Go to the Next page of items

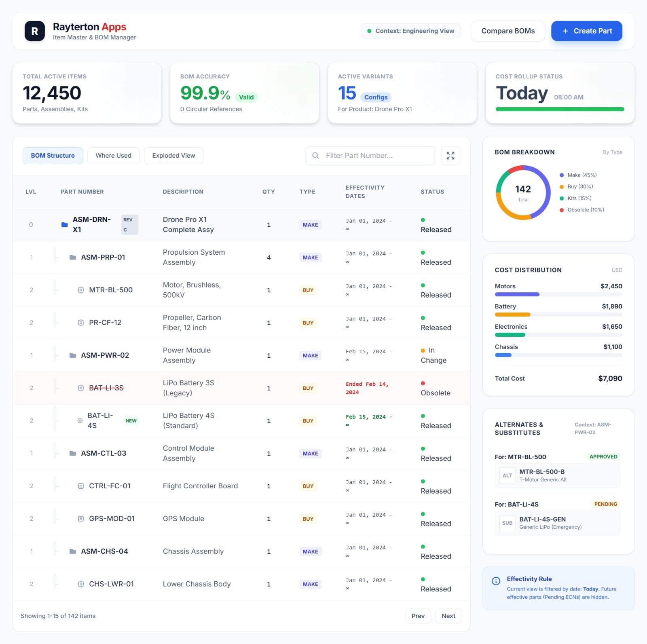[x=448, y=616]
